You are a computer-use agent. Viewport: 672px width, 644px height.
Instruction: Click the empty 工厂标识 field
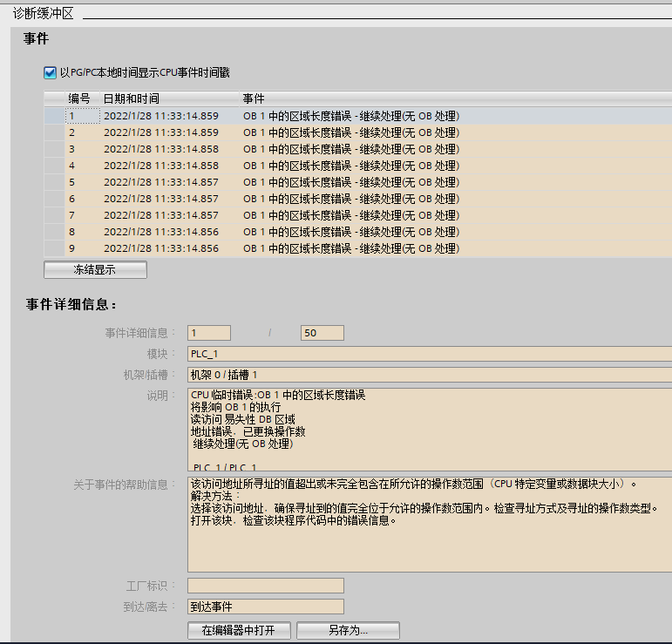click(266, 586)
